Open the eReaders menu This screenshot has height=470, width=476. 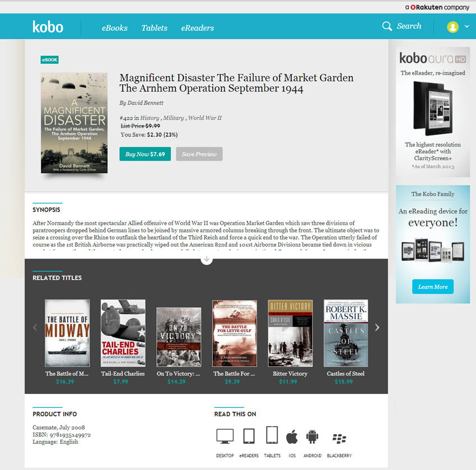pos(197,28)
